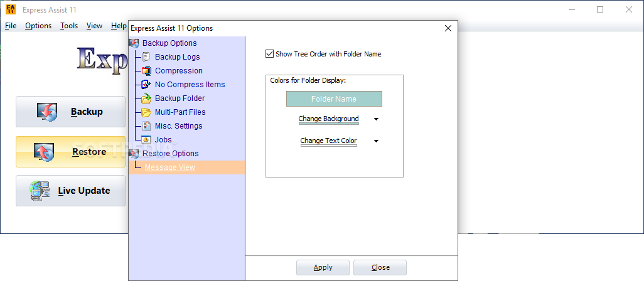Select the Backup Options tree heading
The width and height of the screenshot is (644, 281).
[169, 43]
